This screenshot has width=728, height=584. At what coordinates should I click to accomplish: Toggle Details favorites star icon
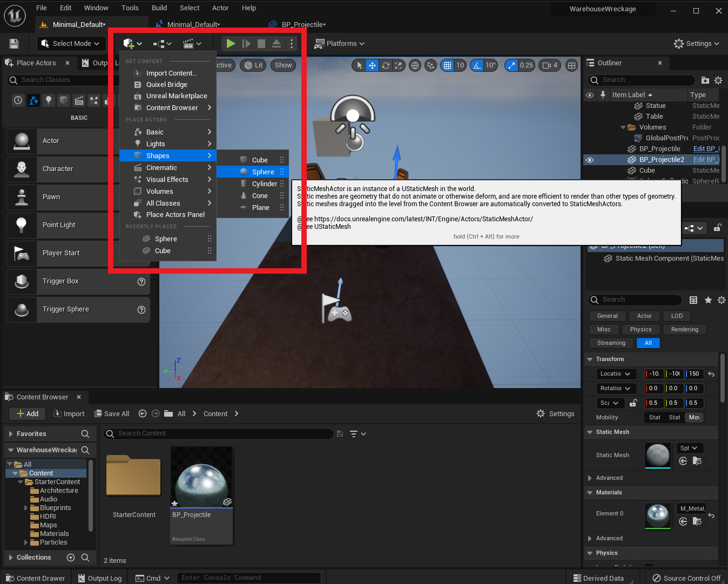(708, 300)
